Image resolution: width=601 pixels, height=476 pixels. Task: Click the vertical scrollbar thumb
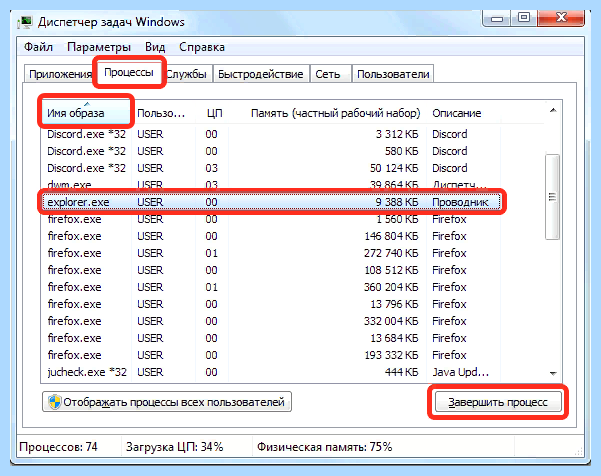[x=552, y=197]
